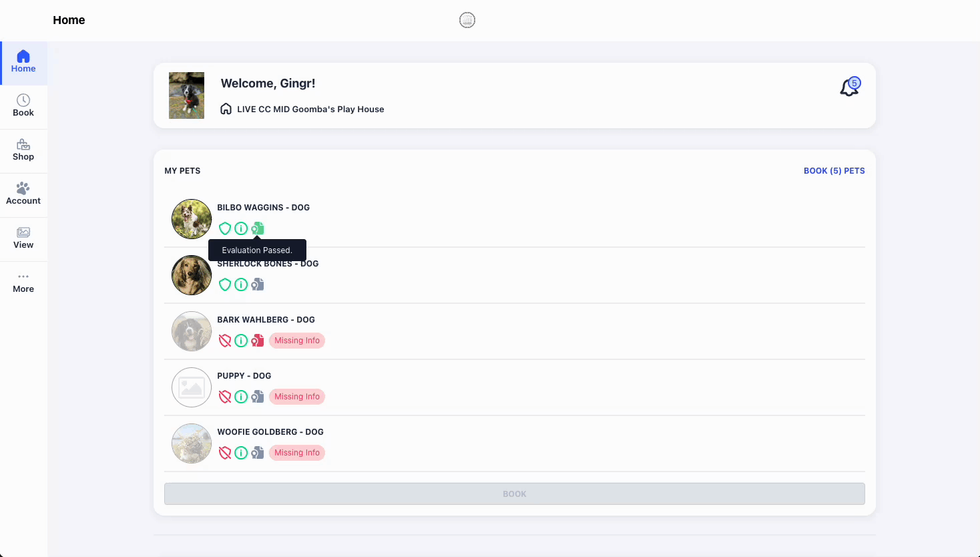Click Woofie Goldberg info circle icon
Screen dimensions: 980x557
[x=241, y=453]
